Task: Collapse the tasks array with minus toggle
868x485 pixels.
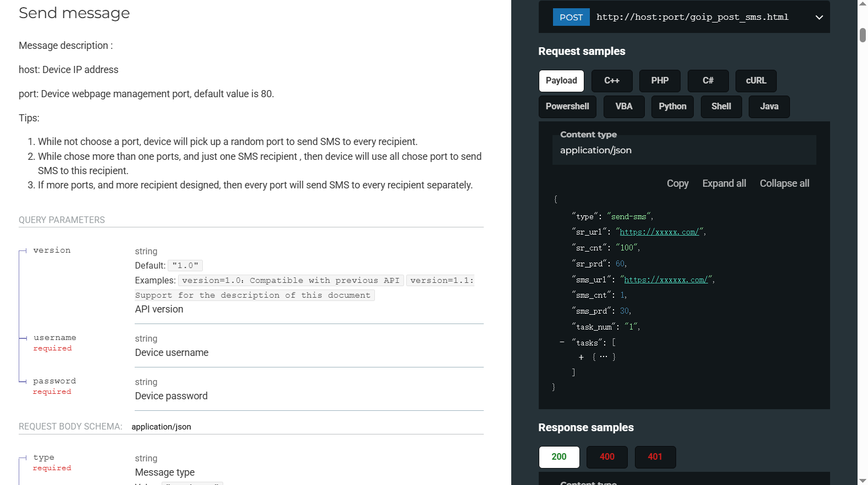Action: pos(562,342)
